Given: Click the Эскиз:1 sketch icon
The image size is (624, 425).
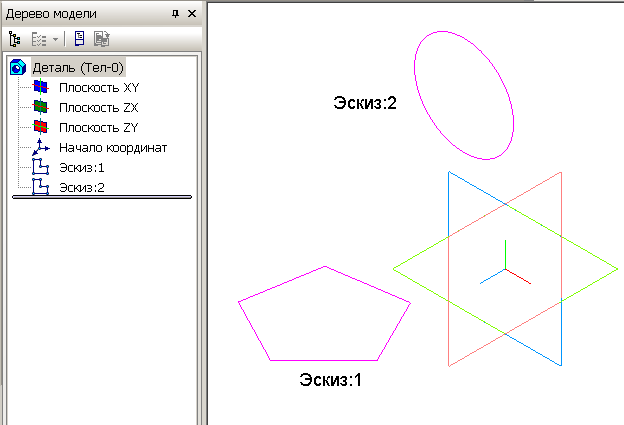Looking at the screenshot, I should click(40, 167).
